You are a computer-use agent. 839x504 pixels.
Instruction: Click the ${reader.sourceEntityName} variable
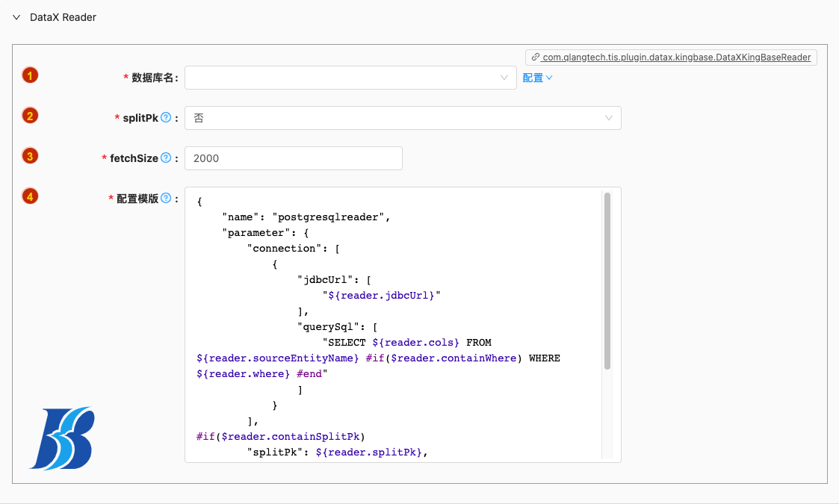[278, 358]
